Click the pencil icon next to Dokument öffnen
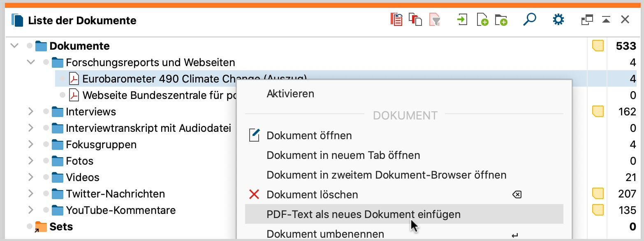Screen dimensions: 644x241 click(x=255, y=135)
